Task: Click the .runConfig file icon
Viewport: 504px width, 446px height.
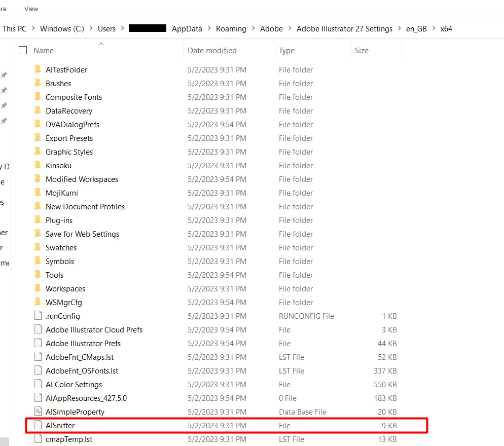Action: point(38,316)
